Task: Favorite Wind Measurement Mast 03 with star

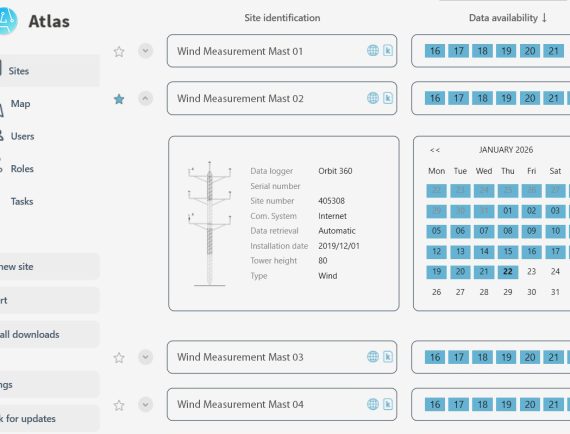Action: [119, 358]
